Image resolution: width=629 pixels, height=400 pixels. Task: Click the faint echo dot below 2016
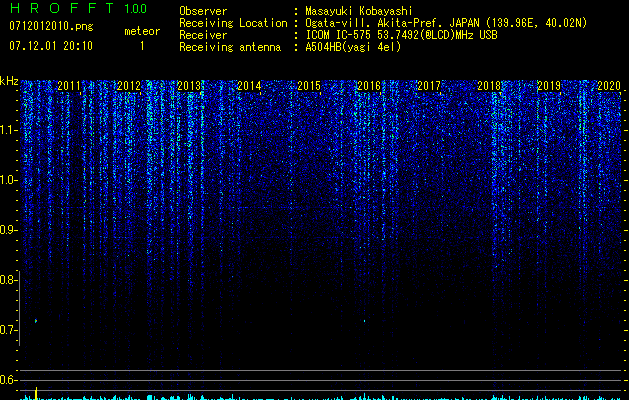[364, 321]
